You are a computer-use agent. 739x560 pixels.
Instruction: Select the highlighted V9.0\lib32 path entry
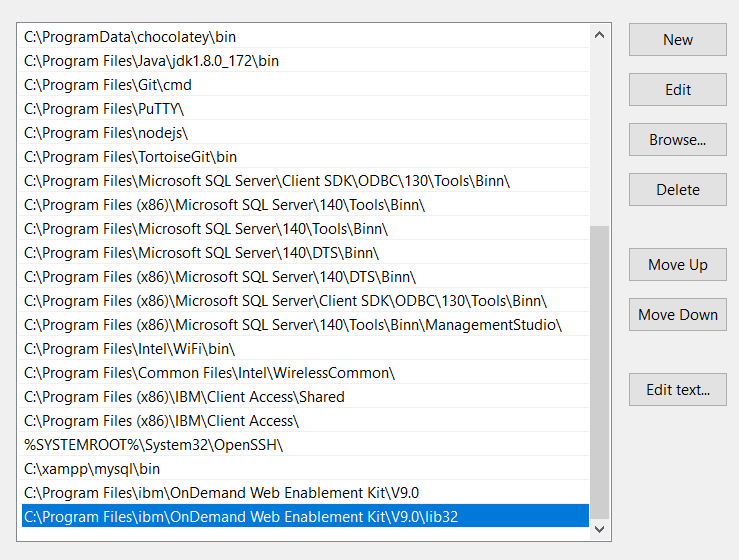point(305,516)
